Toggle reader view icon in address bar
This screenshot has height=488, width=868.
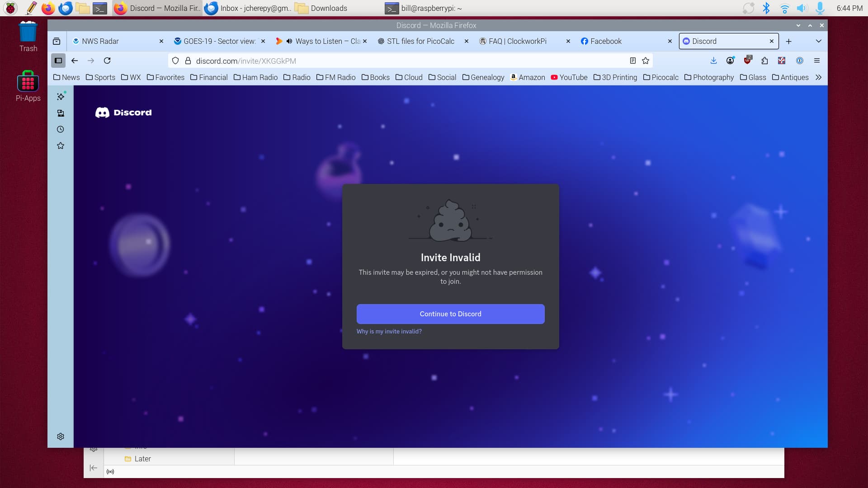click(633, 61)
